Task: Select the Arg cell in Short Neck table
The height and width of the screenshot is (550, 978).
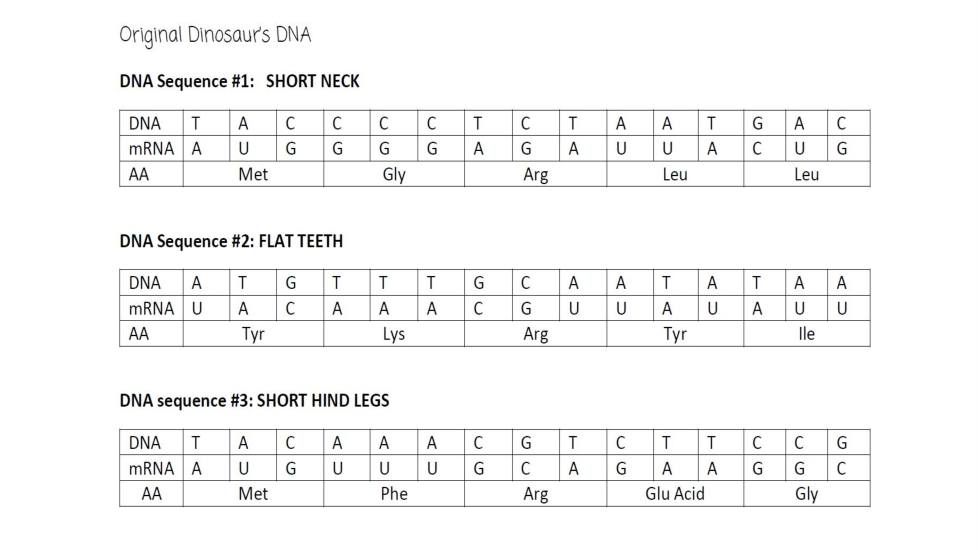Action: (x=535, y=174)
